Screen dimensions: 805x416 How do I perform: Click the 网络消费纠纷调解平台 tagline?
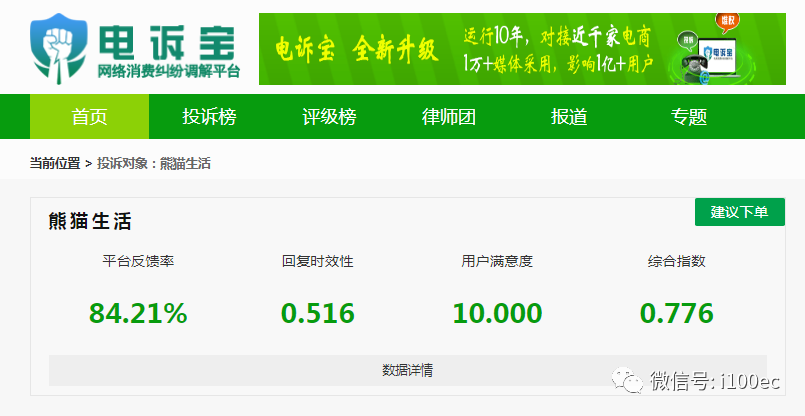coord(169,71)
